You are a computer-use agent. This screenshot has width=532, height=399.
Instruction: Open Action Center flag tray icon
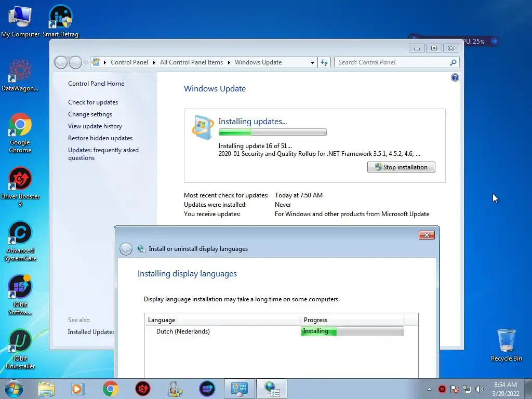454,389
